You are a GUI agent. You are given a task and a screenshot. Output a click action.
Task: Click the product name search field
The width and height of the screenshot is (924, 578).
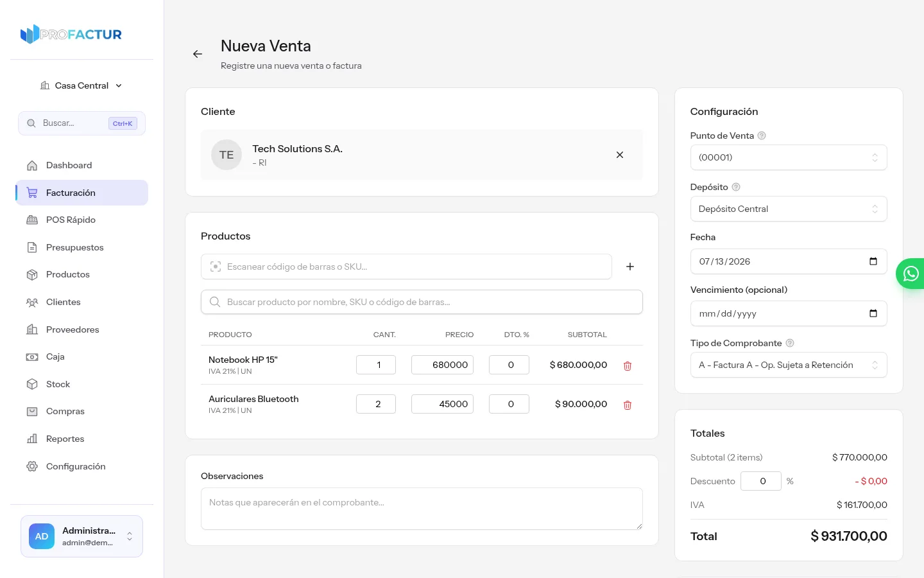422,302
